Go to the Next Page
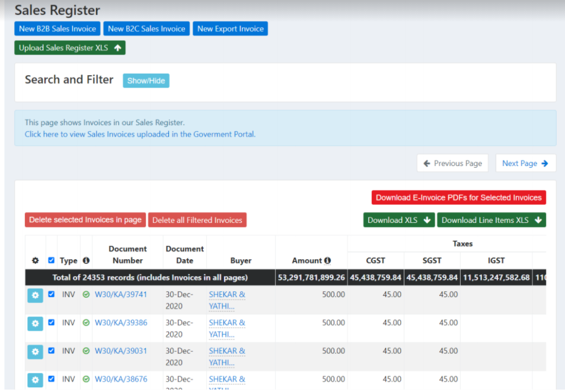 coord(526,163)
